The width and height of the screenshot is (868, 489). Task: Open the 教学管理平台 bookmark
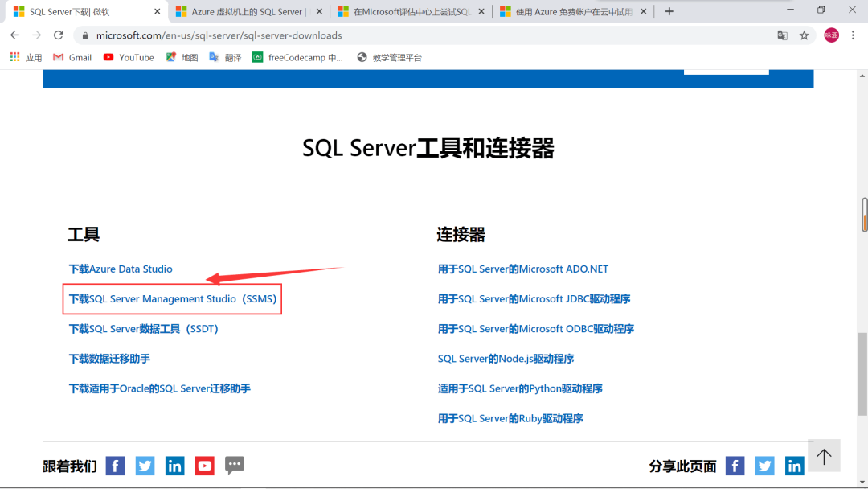pyautogui.click(x=389, y=58)
